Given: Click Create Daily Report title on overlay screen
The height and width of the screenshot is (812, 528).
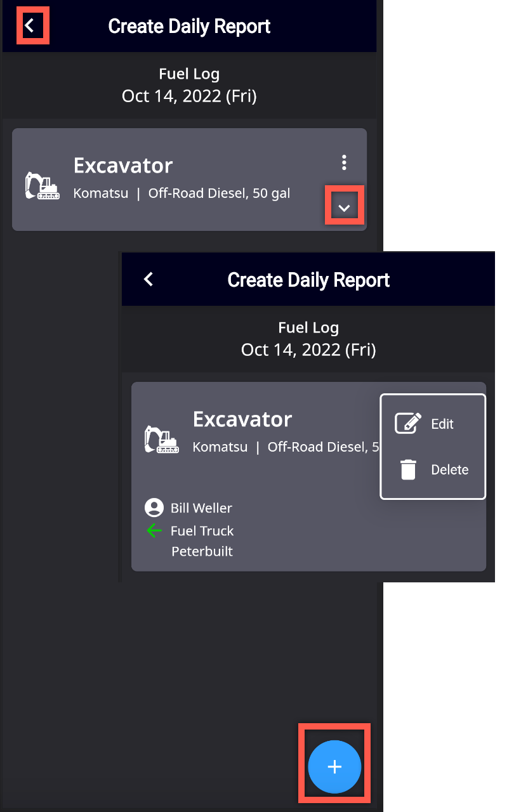Looking at the screenshot, I should point(308,280).
